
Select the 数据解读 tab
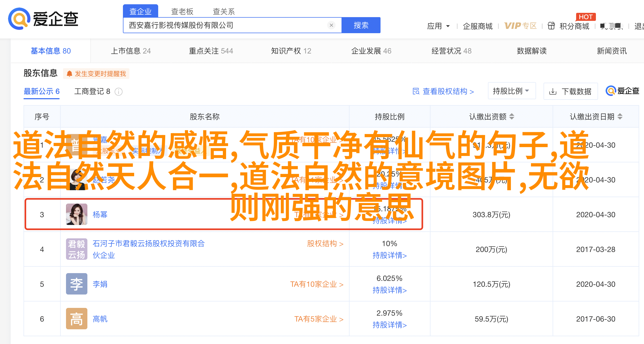[x=532, y=51]
